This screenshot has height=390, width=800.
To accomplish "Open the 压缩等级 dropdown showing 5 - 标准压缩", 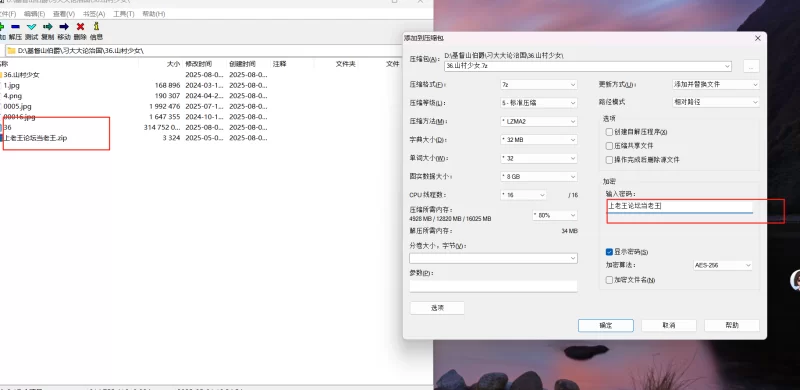I will click(x=539, y=103).
